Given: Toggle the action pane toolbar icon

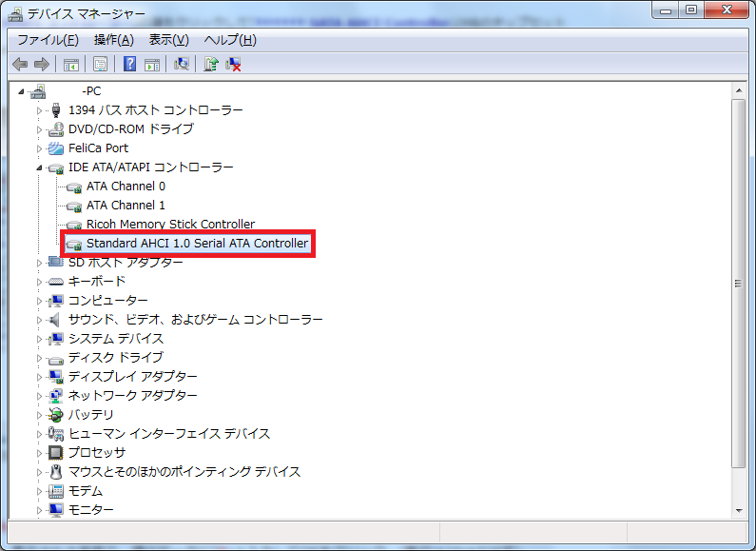Looking at the screenshot, I should tap(152, 64).
